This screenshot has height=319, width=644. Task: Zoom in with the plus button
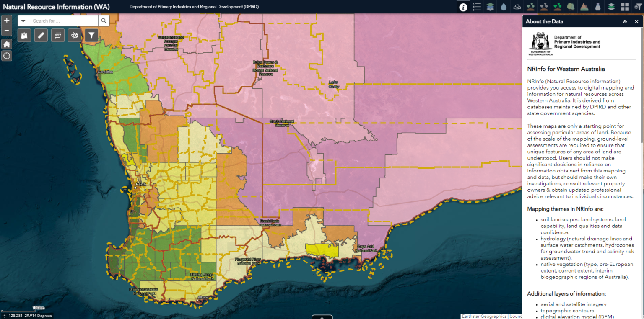7,20
